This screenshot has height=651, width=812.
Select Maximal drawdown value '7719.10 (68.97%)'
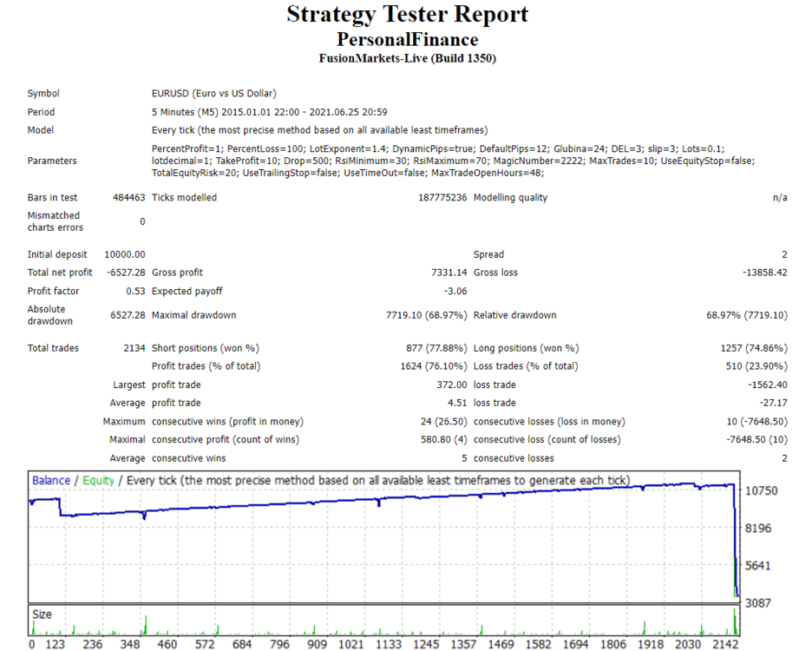[x=426, y=315]
